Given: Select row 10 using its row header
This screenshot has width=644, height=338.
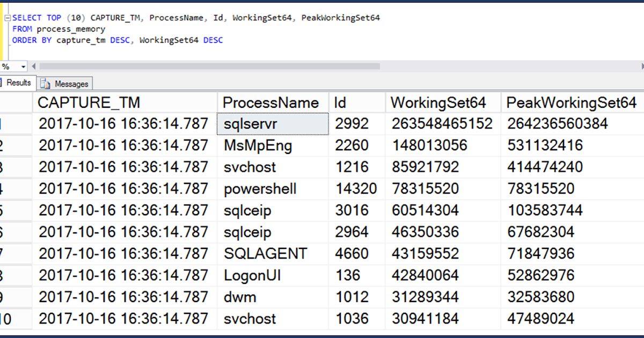Looking at the screenshot, I should pyautogui.click(x=16, y=318).
